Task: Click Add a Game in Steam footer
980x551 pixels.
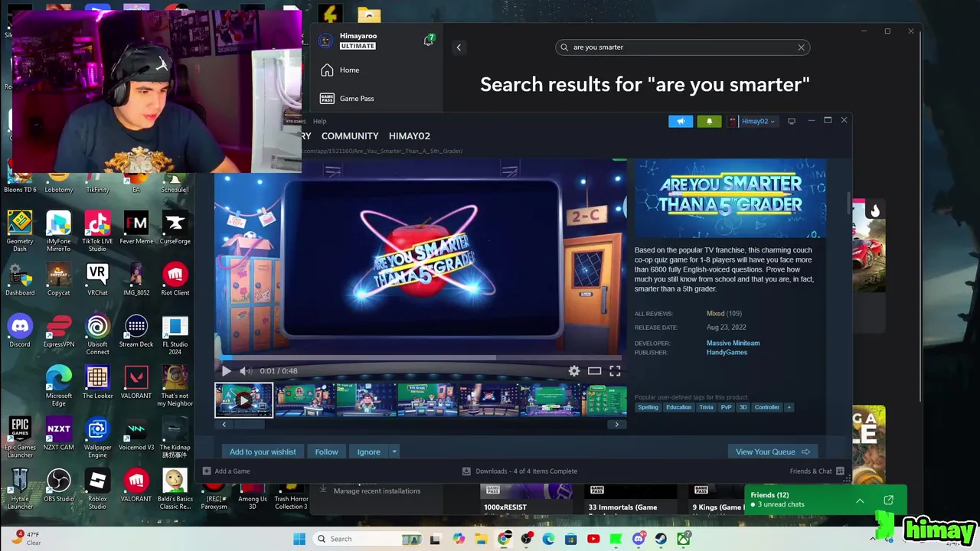Action: click(227, 471)
